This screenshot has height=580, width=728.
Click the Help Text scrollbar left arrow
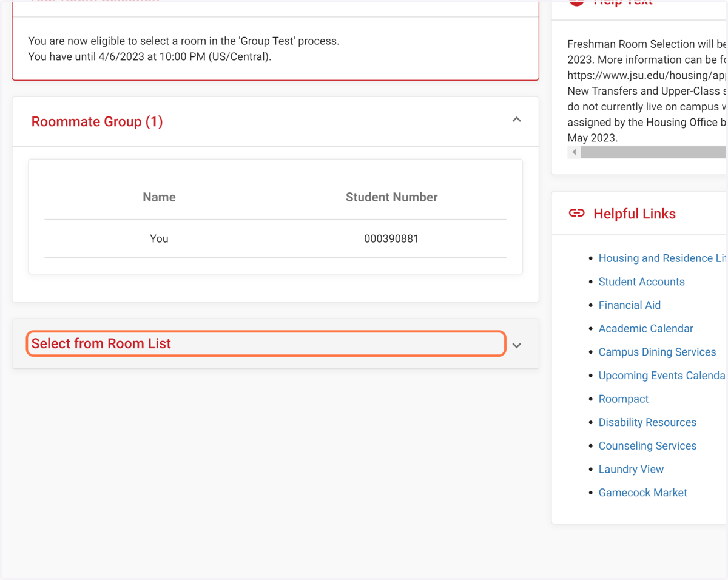[x=574, y=152]
